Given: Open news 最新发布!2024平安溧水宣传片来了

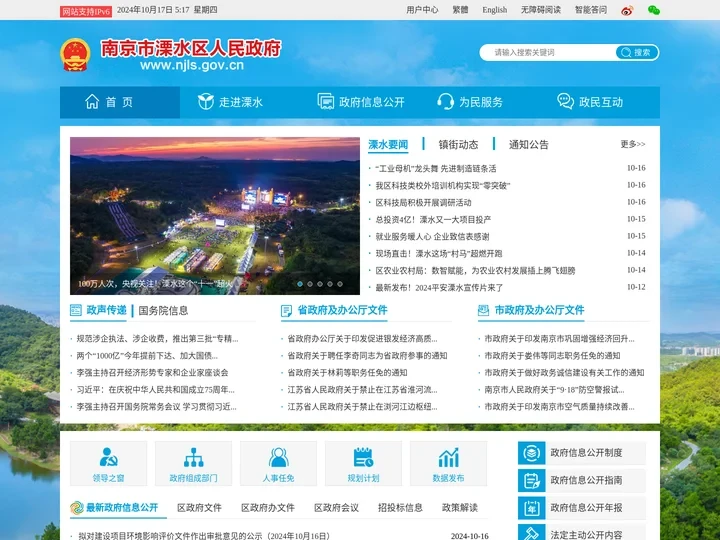Looking at the screenshot, I should pyautogui.click(x=439, y=287).
